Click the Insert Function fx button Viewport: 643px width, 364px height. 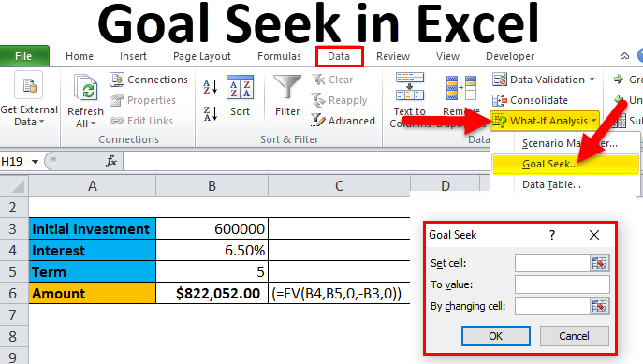tap(111, 161)
